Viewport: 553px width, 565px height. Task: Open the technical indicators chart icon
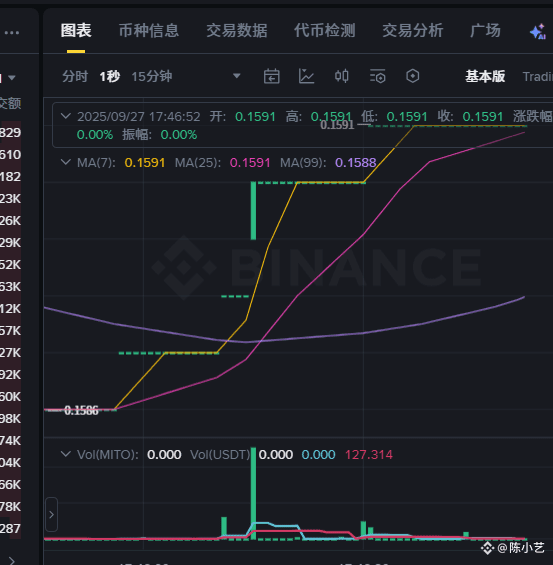tap(307, 76)
